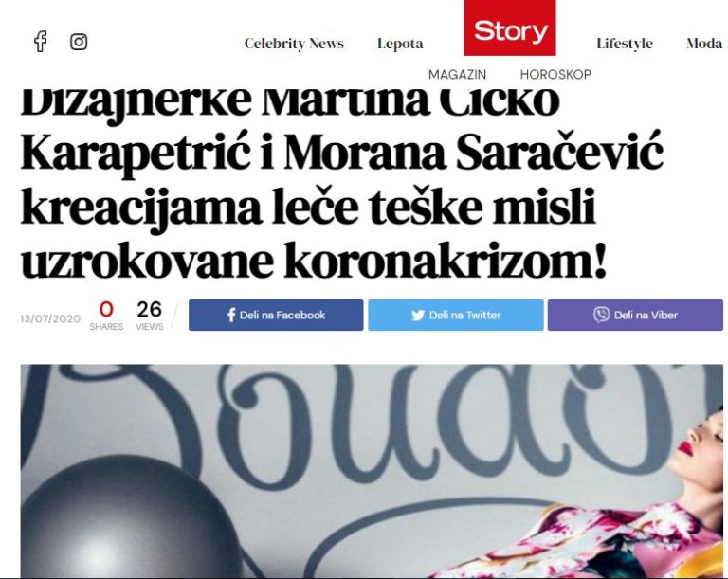Open the Celebrity News menu
The width and height of the screenshot is (728, 579).
[294, 44]
